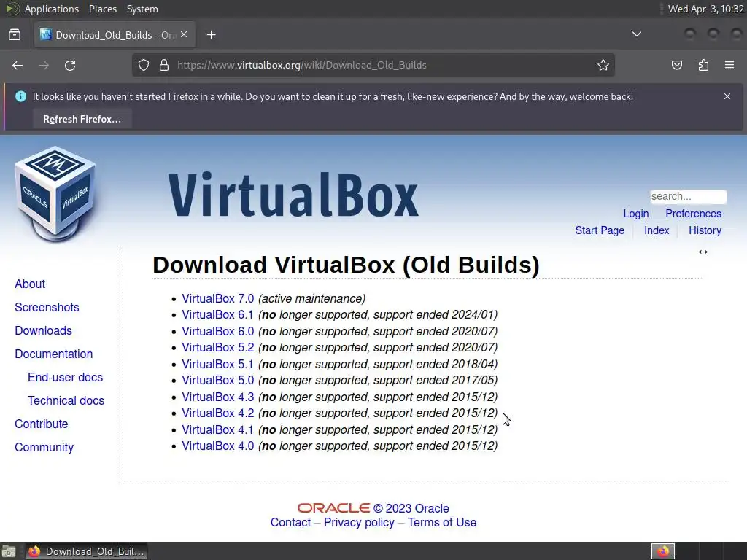747x560 pixels.
Task: Open the About sidebar link
Action: [30, 284]
